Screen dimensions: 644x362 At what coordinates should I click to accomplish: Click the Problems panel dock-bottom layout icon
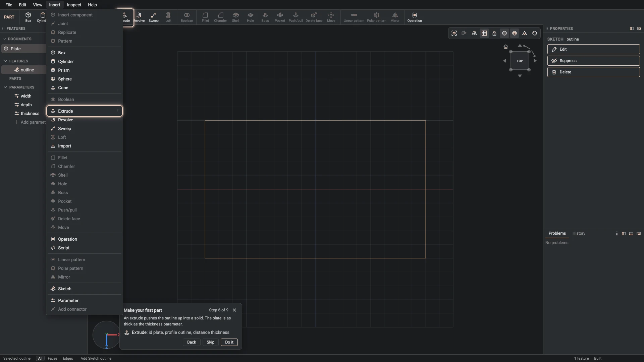coord(631,234)
